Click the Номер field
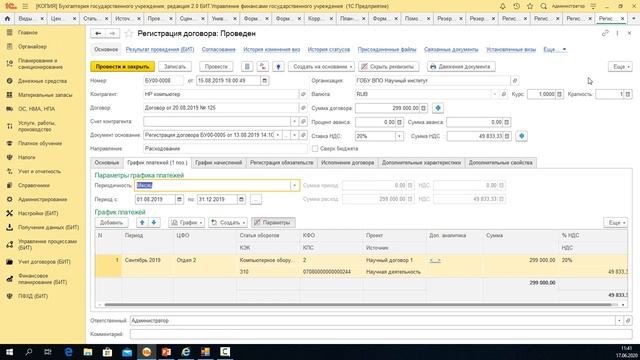 coord(163,81)
